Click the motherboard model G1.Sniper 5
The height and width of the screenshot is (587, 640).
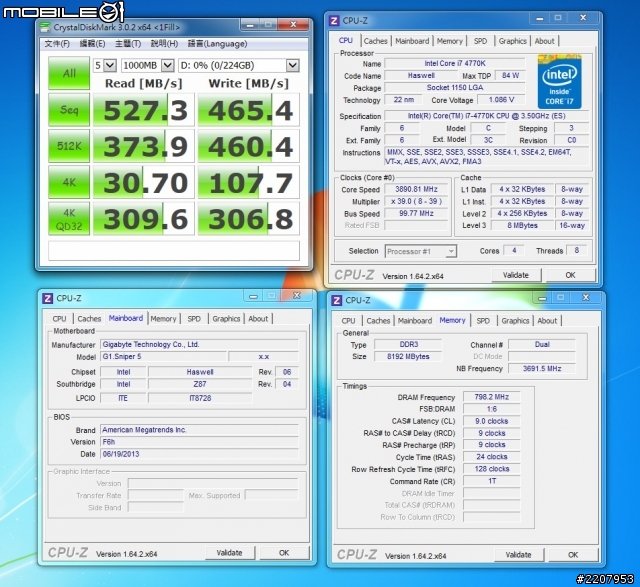click(x=163, y=357)
